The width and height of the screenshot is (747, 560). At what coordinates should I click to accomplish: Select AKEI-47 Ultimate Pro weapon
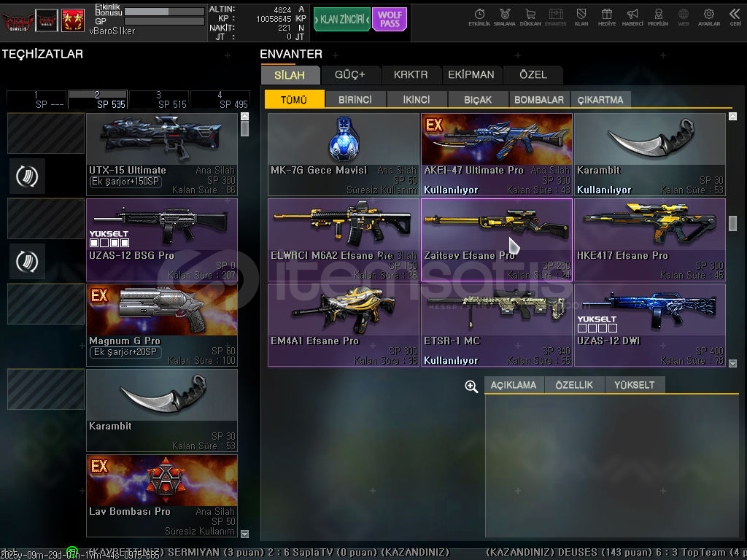(x=496, y=155)
